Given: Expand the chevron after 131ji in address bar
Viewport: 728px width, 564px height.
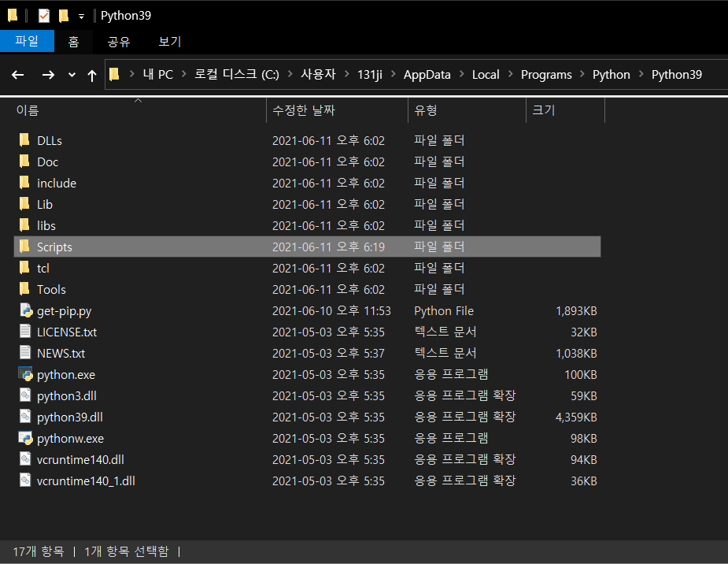Looking at the screenshot, I should point(394,74).
